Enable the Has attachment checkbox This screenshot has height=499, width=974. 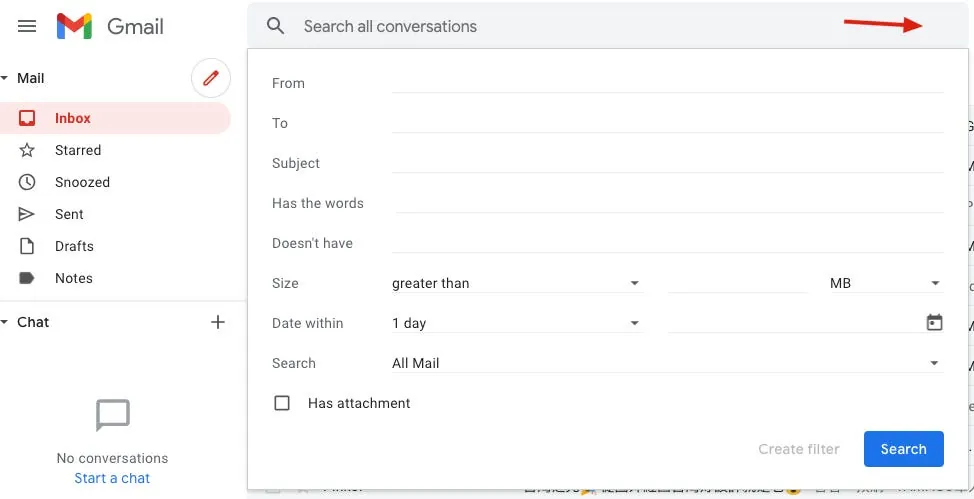tap(282, 403)
